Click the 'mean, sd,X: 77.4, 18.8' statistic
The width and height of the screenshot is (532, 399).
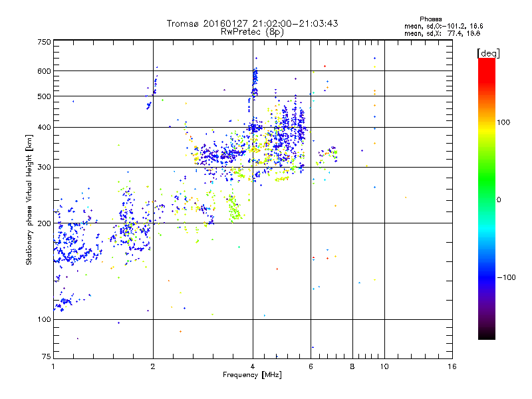(442, 33)
